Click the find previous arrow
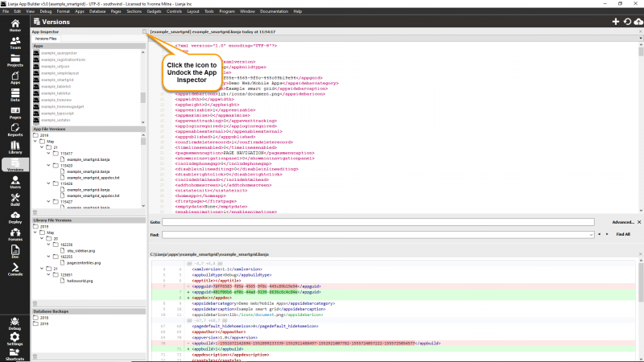The height and width of the screenshot is (362, 644). click(599, 234)
